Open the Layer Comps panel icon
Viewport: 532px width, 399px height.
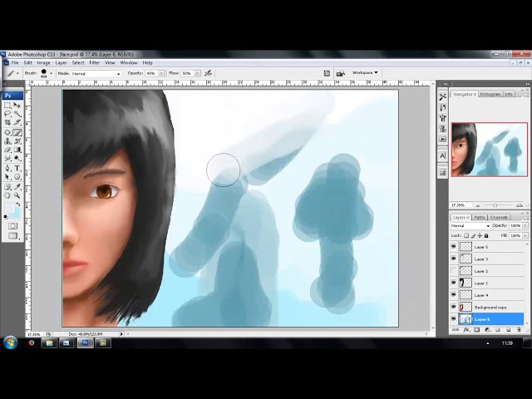pyautogui.click(x=442, y=172)
